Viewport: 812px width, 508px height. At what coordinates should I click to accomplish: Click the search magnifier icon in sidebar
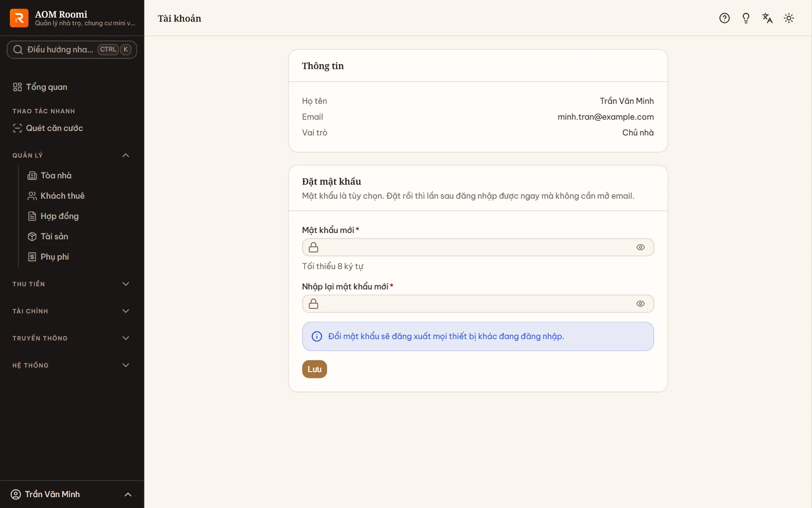(18, 50)
